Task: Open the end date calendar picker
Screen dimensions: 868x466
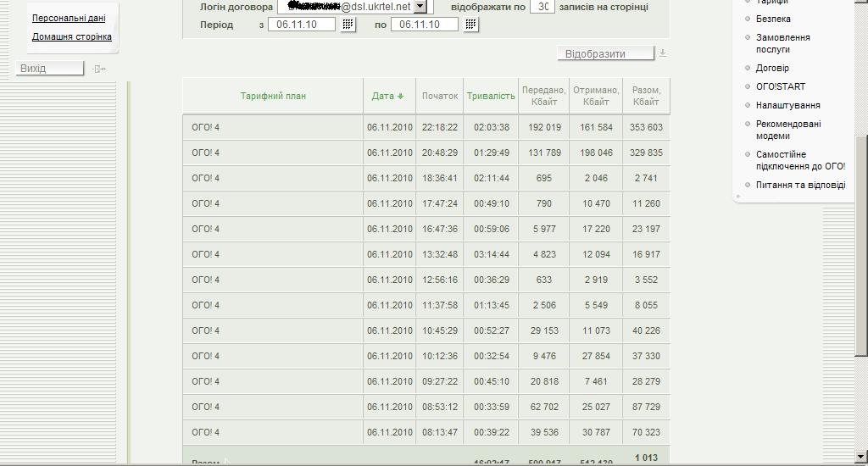Action: pyautogui.click(x=471, y=25)
